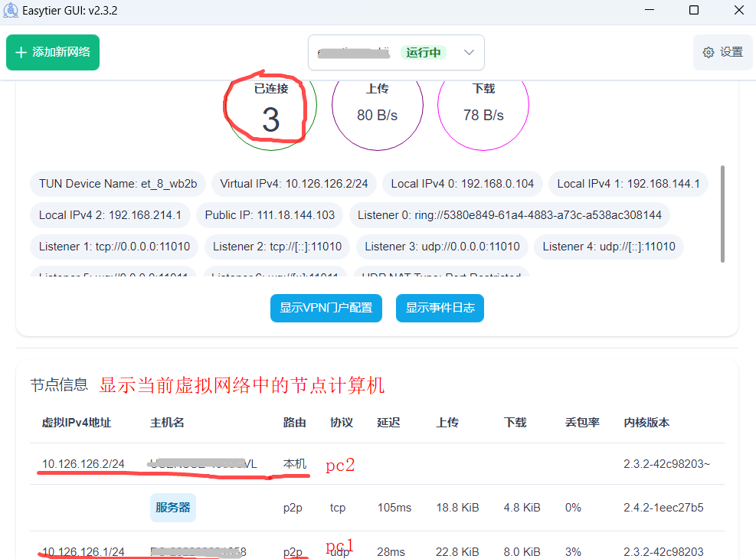Click 18.8 KiB upload cell
This screenshot has height=559, width=756.
coord(457,508)
